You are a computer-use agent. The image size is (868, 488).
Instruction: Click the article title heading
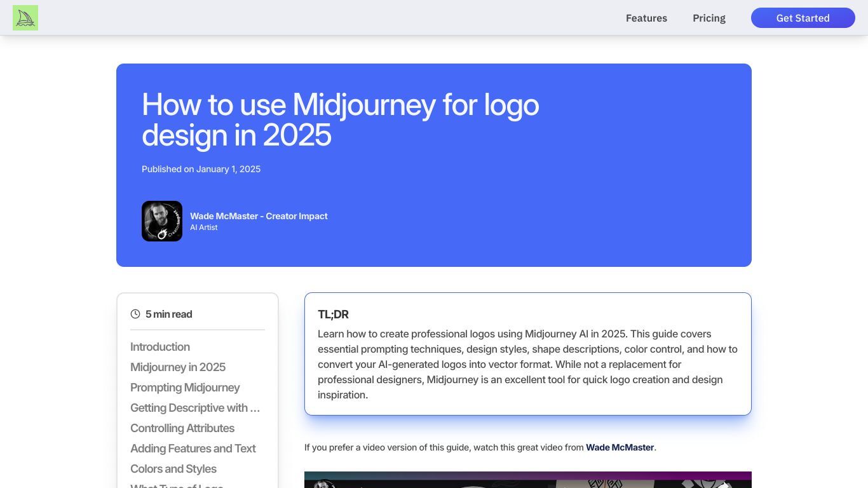pos(341,119)
